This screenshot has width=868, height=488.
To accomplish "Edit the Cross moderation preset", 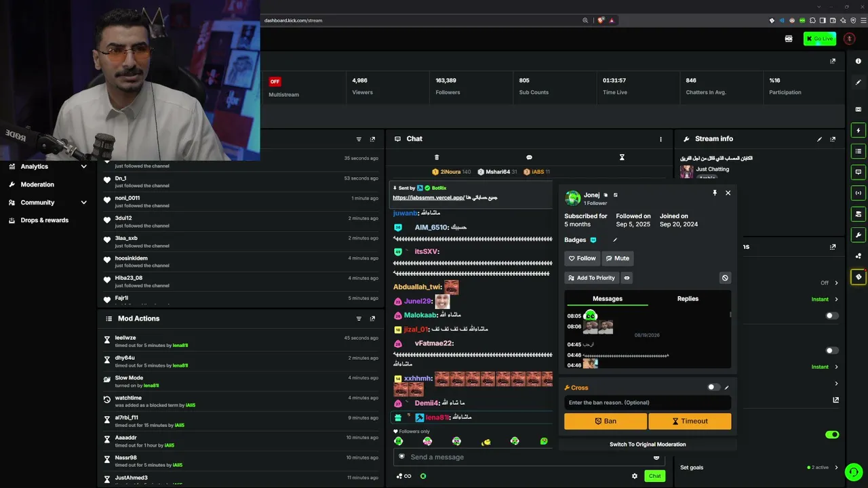I will pyautogui.click(x=727, y=388).
